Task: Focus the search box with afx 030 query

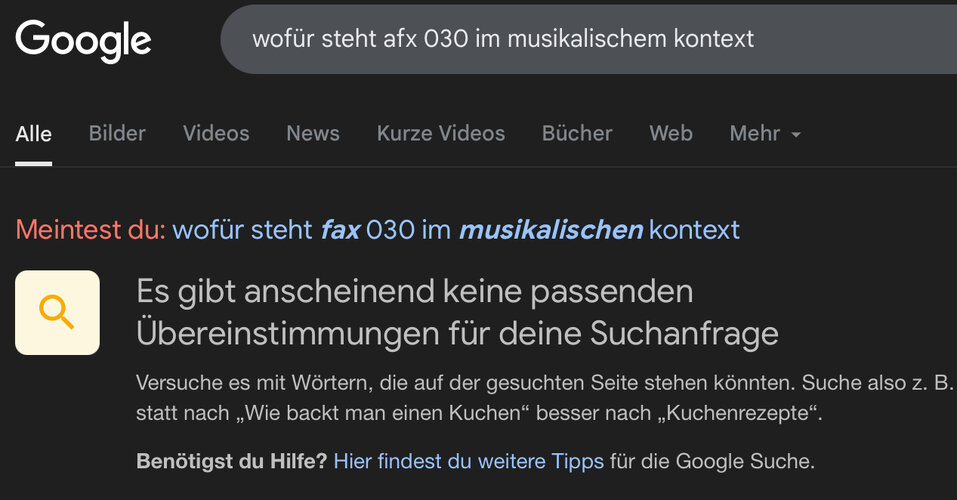Action: coord(588,39)
